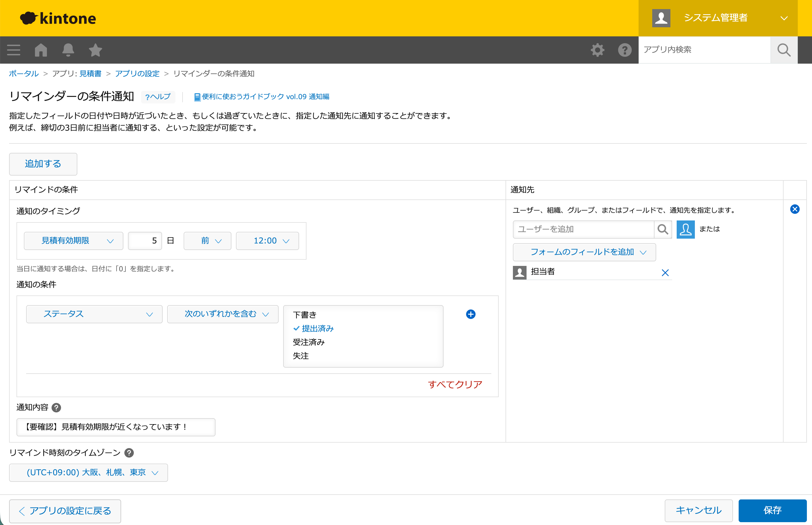Viewport: 812px width, 525px height.
Task: Select the 受注済み status option
Action: pos(308,342)
